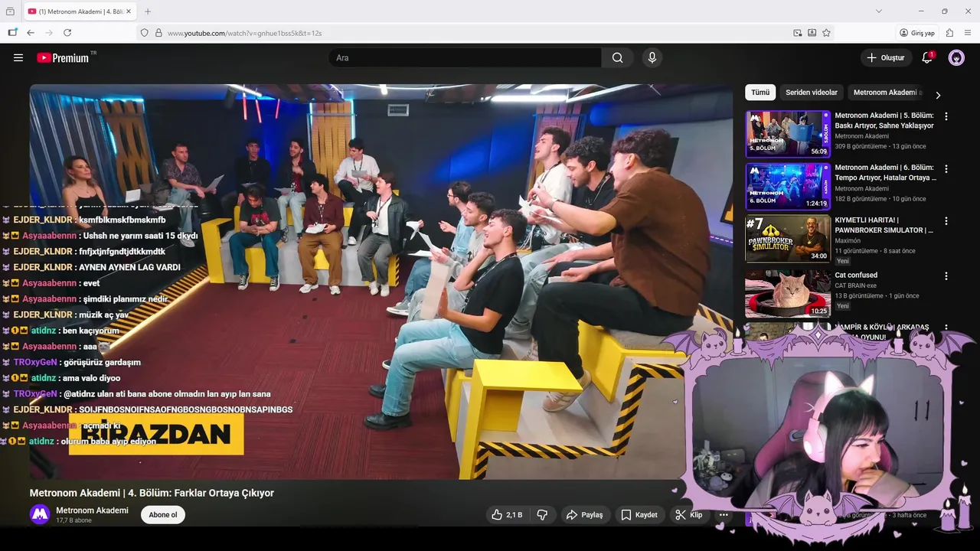The height and width of the screenshot is (551, 980).
Task: Open the 6. Bölüm video thumbnail
Action: pos(788,186)
